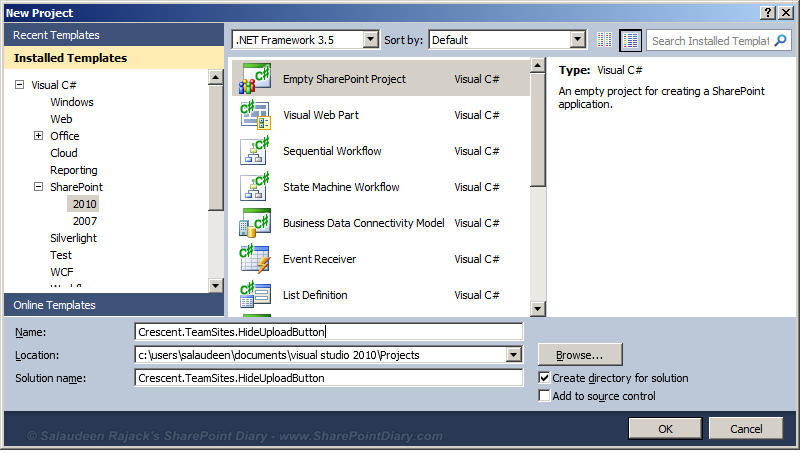800x453 pixels.
Task: Select the SharePoint 2010 node
Action: coord(84,204)
